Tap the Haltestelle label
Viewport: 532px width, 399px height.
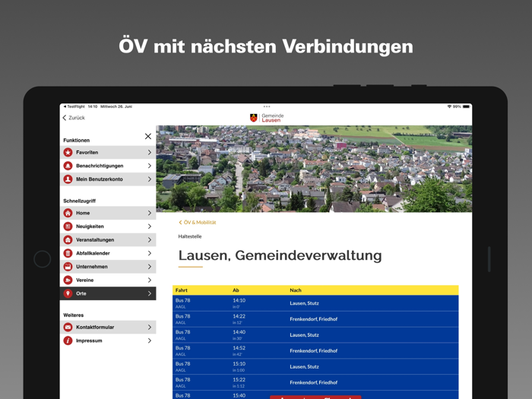coord(190,236)
